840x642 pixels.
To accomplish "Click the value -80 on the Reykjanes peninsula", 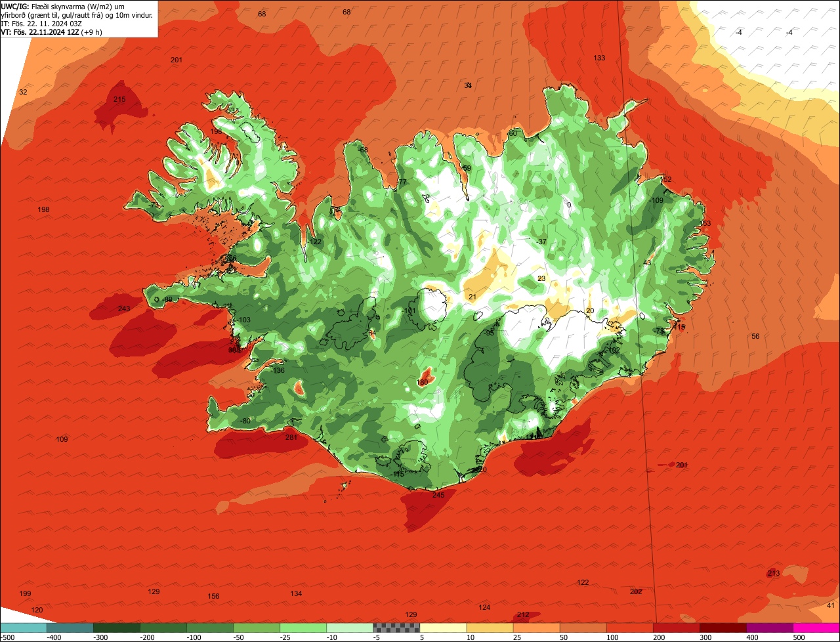I will click(x=245, y=421).
